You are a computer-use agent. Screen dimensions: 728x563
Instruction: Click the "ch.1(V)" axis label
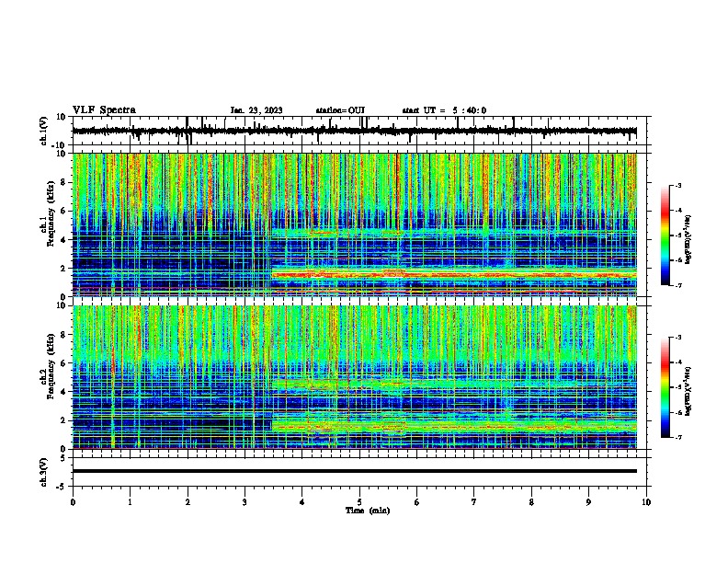pyautogui.click(x=44, y=131)
